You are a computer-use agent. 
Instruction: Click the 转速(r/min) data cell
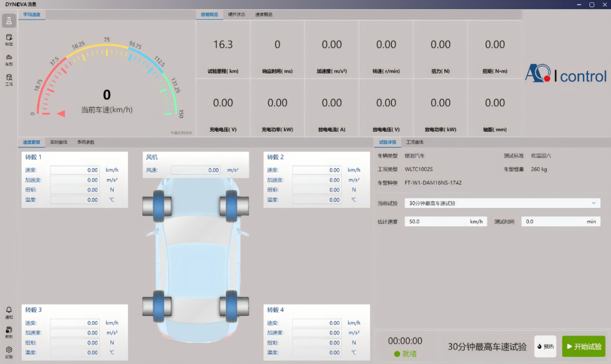386,49
